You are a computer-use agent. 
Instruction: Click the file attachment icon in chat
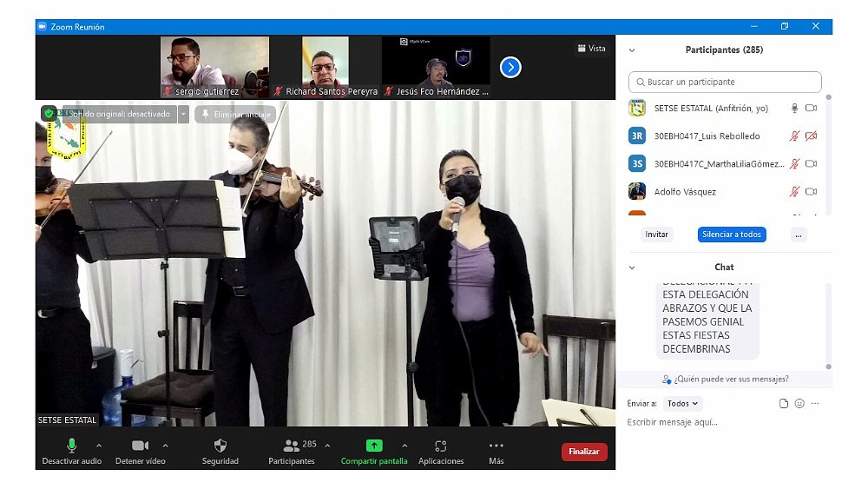coord(784,404)
